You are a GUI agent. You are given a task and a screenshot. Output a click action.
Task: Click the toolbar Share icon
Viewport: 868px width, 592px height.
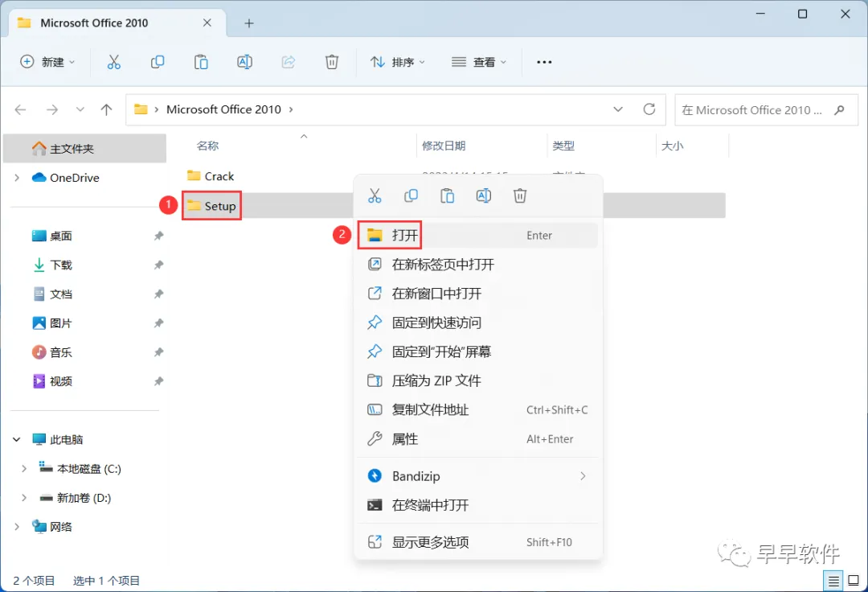coord(289,62)
